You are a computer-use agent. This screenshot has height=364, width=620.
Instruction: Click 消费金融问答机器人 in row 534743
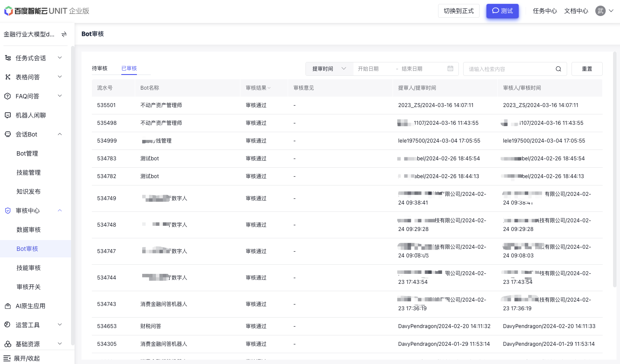[x=164, y=304]
